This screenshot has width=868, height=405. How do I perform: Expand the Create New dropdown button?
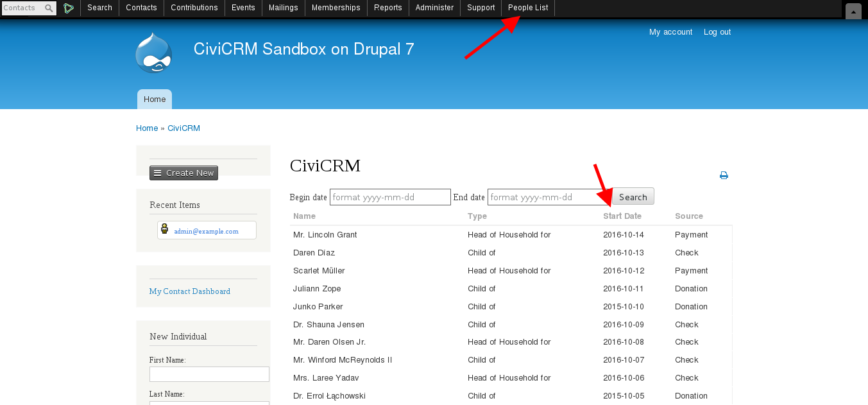pyautogui.click(x=183, y=173)
